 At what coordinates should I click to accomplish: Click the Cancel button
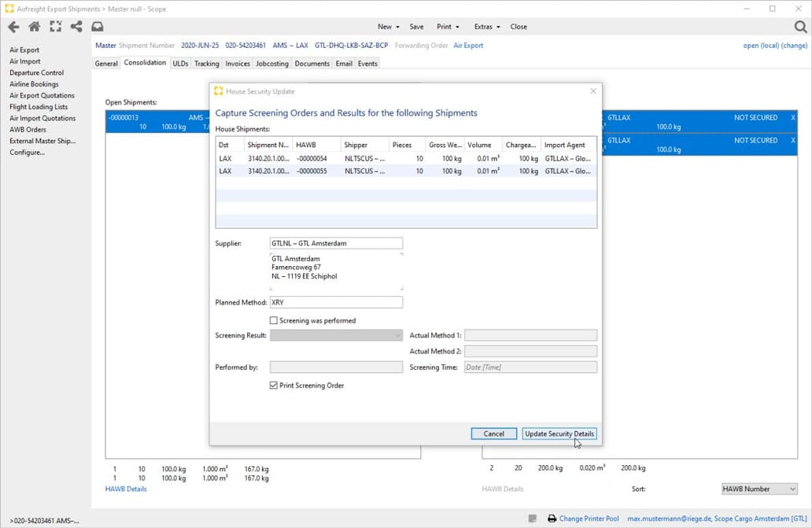point(493,434)
